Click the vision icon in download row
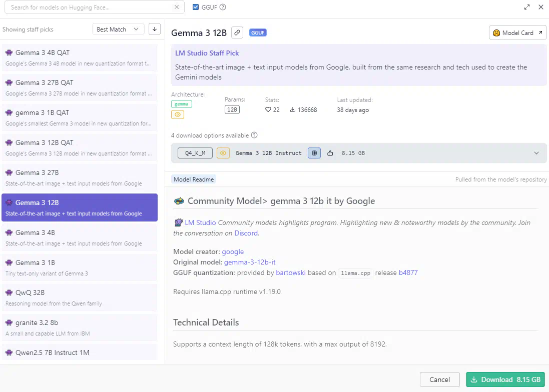The width and height of the screenshot is (549, 392). click(223, 153)
